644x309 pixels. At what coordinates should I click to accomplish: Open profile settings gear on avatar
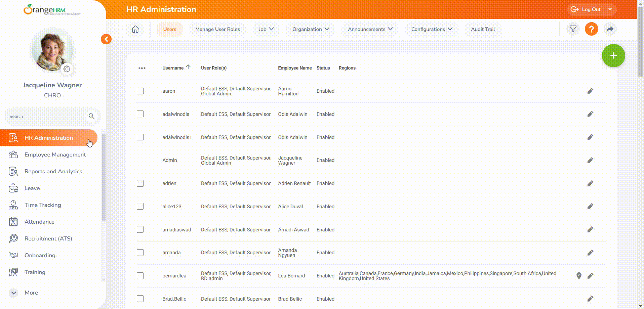(67, 69)
